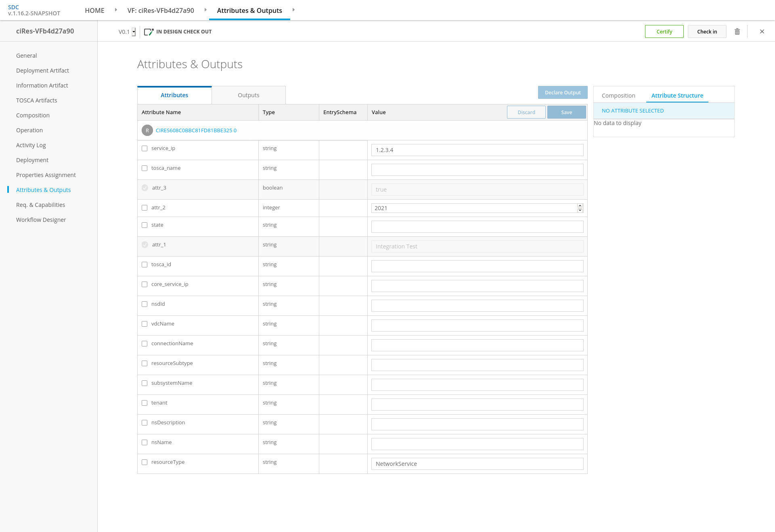Click the X close icon in header
Screen dimensions: 775x532
(762, 31)
